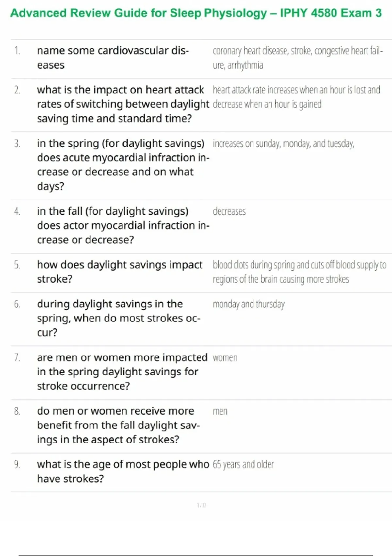This screenshot has height=556, width=392.
Task: Click question 9 about age of stroke patients
Action: pos(122,471)
